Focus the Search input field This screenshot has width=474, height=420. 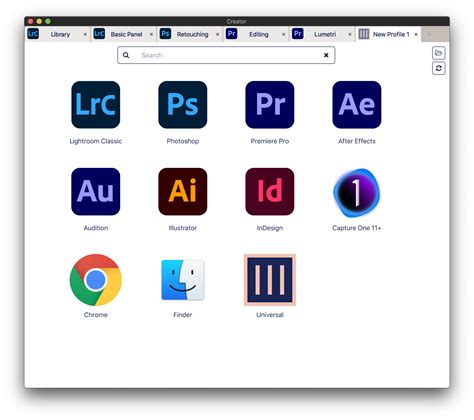(x=226, y=55)
